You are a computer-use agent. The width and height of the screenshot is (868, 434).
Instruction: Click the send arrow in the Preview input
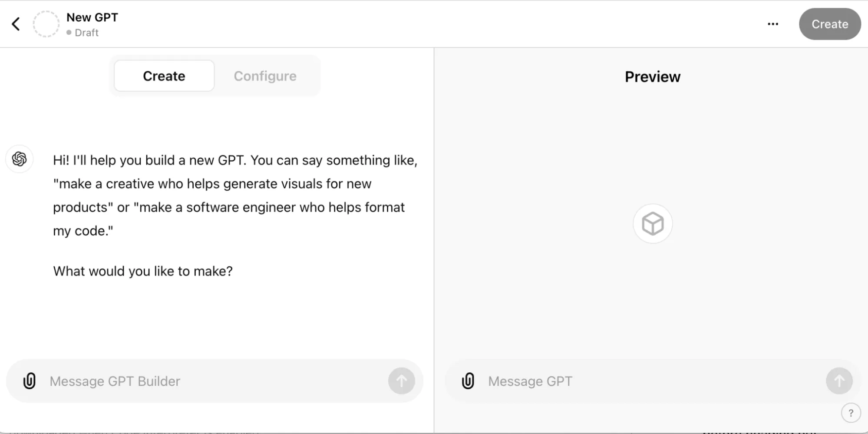(838, 381)
